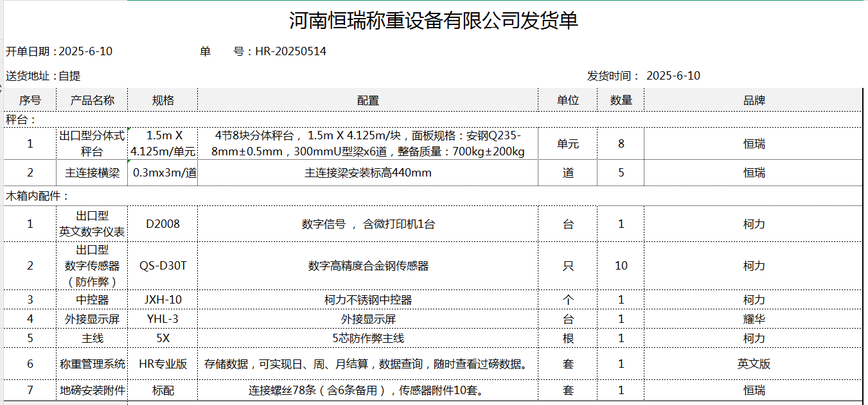Screen dimensions: 868x405
Task: Select the 品牌 header cell
Action: click(x=754, y=100)
